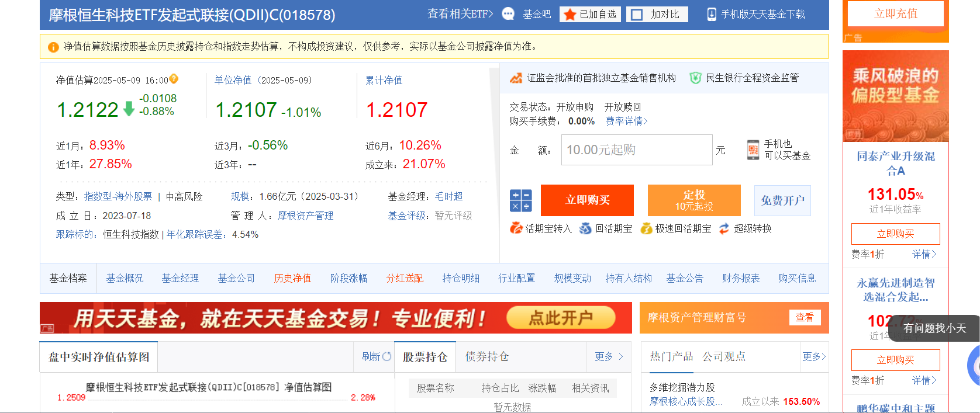The image size is (980, 413).
Task: Open the 跟踪标的 link
Action: tap(74, 234)
